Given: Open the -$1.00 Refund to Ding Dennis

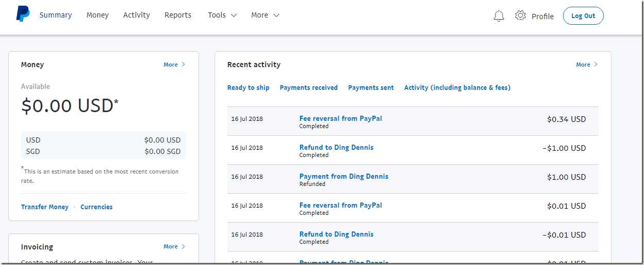Looking at the screenshot, I should click(336, 147).
